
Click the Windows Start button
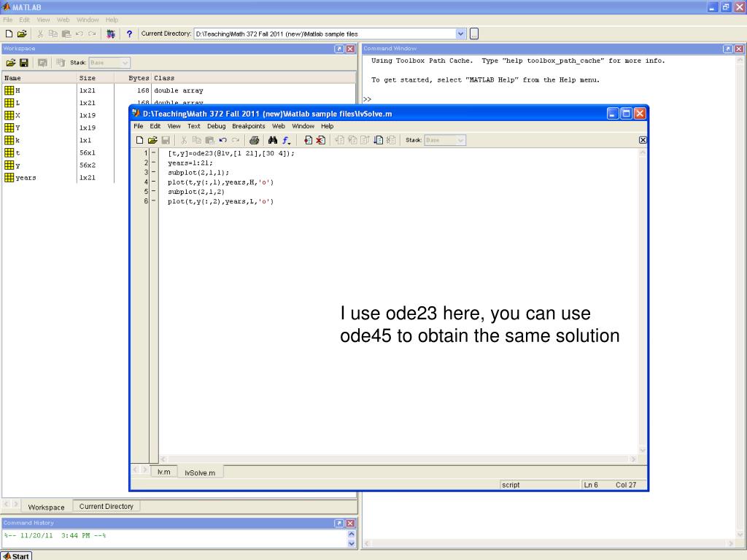click(17, 556)
